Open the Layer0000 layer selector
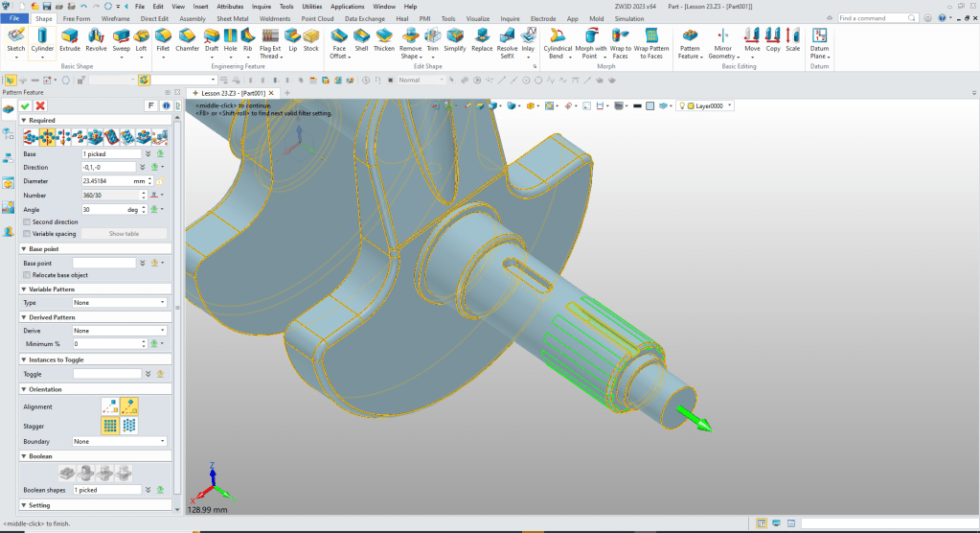This screenshot has width=980, height=533. click(x=709, y=105)
